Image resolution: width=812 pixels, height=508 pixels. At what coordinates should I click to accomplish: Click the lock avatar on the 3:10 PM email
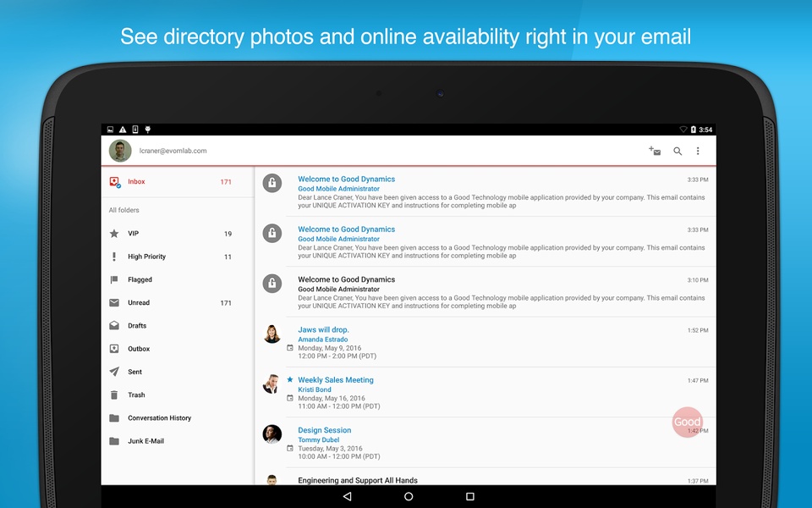[x=272, y=284]
